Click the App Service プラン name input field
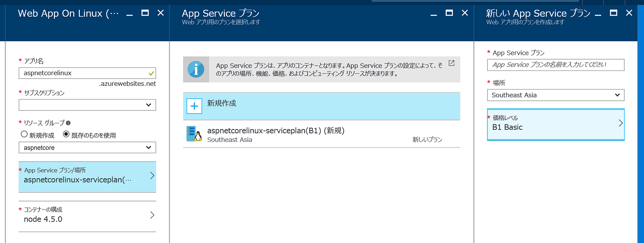This screenshot has height=243, width=644. click(556, 65)
